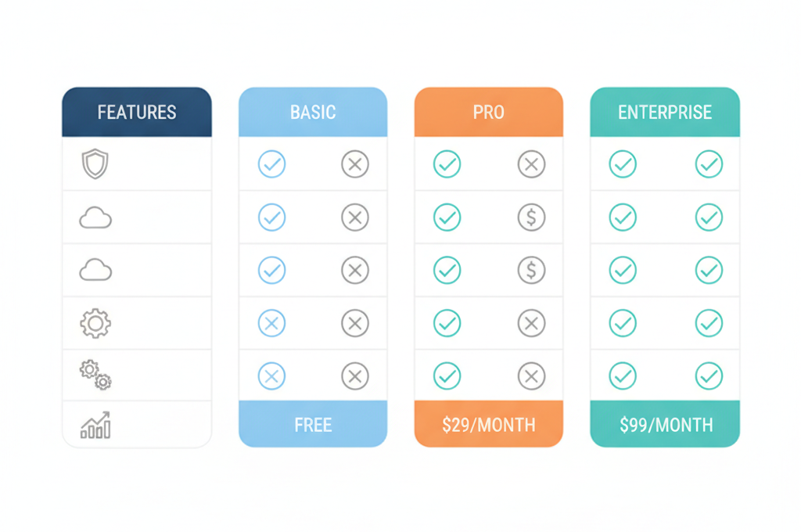Click gray X in Basic double-gears row
The height and width of the screenshot is (532, 801).
355,376
